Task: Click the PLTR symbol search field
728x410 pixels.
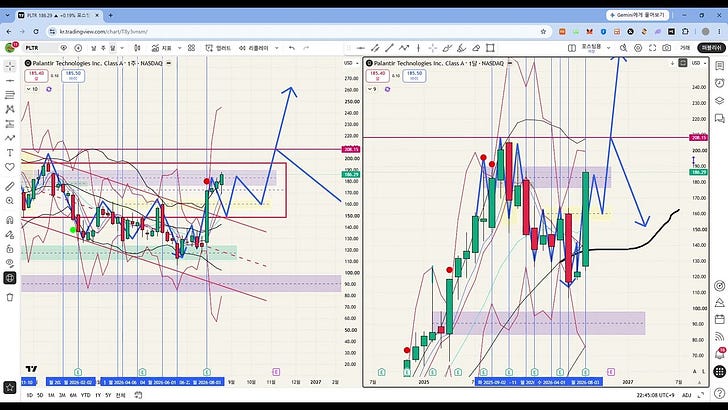Action: (40, 48)
